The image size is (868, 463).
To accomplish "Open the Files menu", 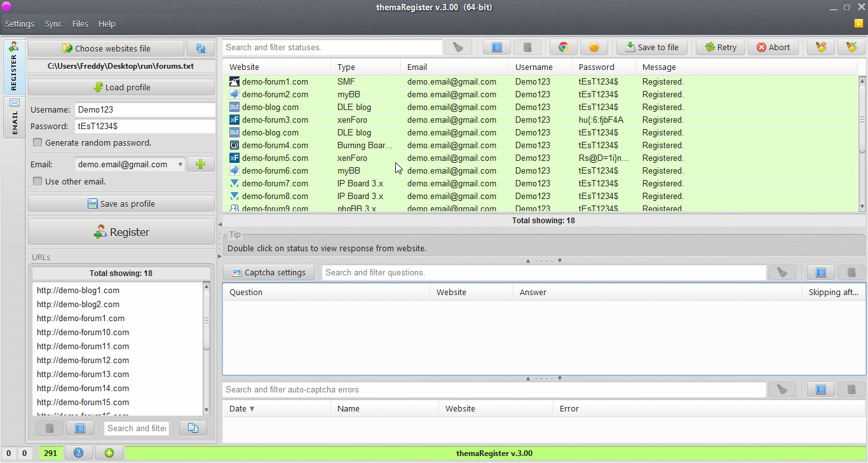I will pyautogui.click(x=80, y=24).
